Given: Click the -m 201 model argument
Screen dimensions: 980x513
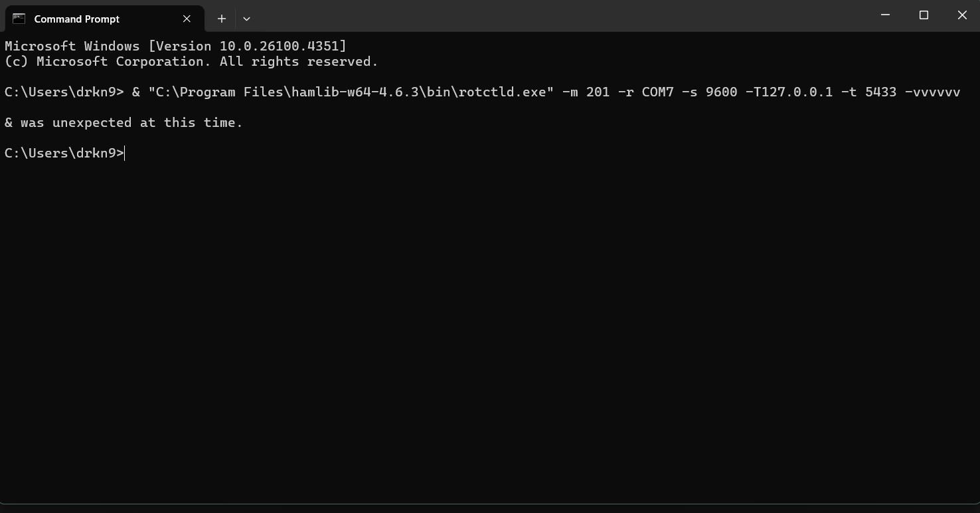Looking at the screenshot, I should point(586,92).
